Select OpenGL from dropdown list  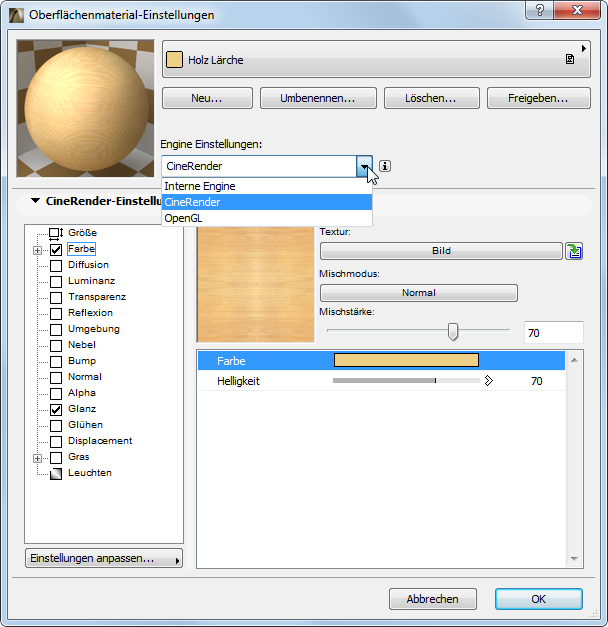pos(267,218)
